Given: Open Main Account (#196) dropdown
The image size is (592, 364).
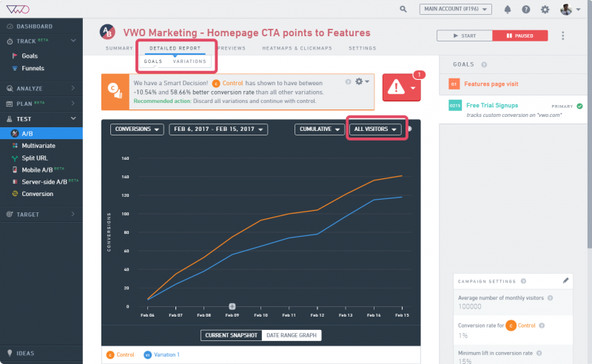Looking at the screenshot, I should 455,9.
